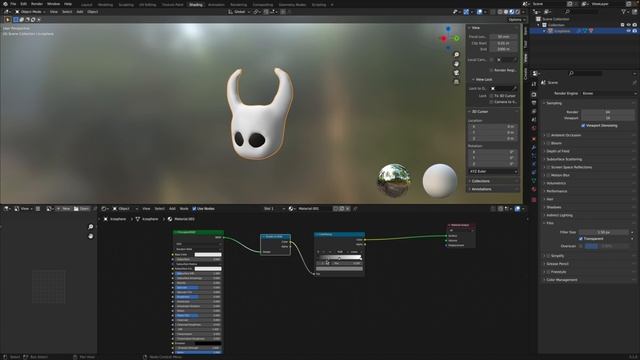The image size is (640, 360).
Task: Adjust the Filter Size slider
Action: [x=604, y=232]
